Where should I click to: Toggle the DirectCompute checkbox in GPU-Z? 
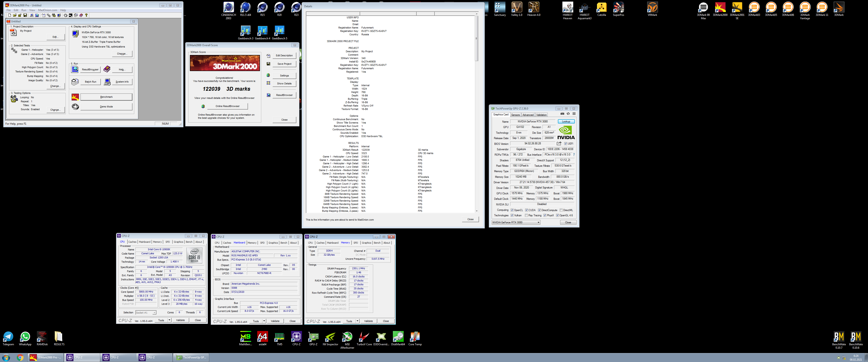click(x=539, y=210)
